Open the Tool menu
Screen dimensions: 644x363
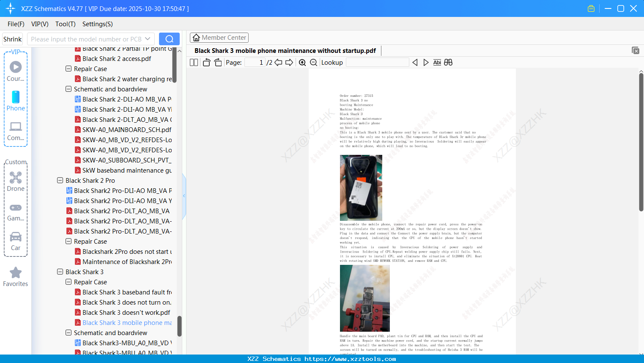(65, 24)
